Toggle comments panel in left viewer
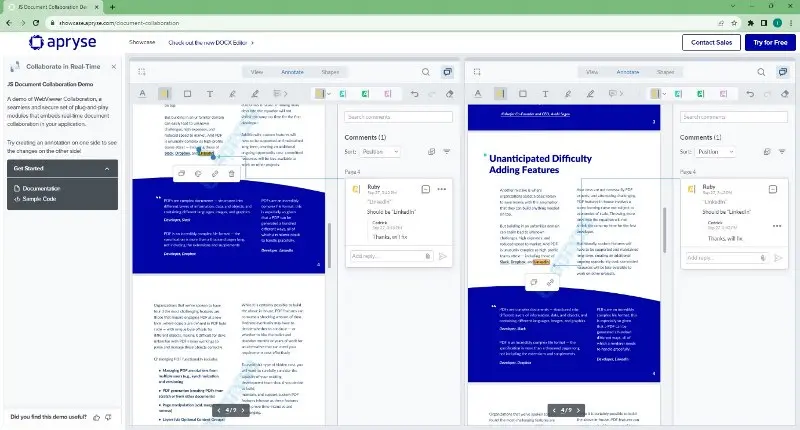800x430 pixels. coord(447,72)
